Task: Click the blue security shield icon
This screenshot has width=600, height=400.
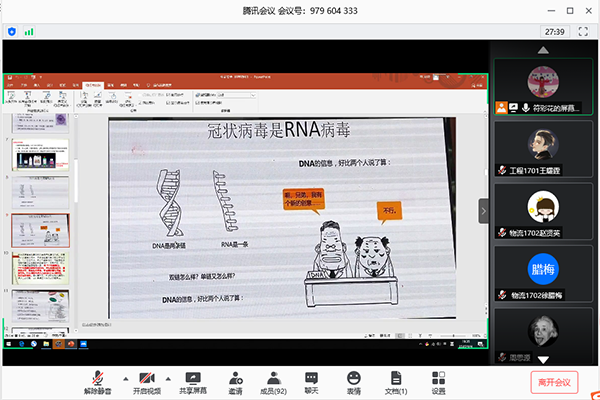Action: pyautogui.click(x=11, y=32)
